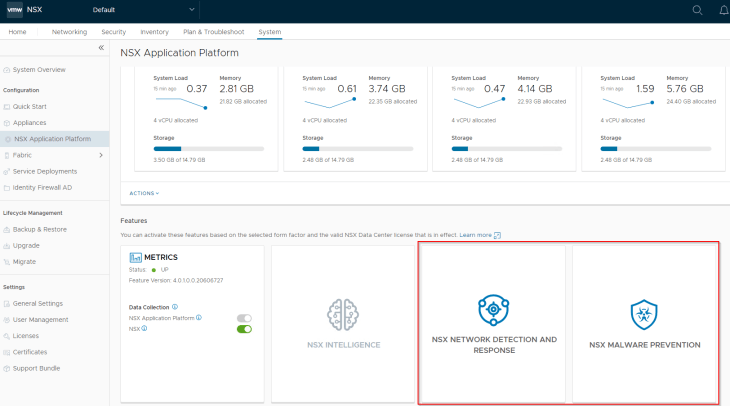Select the NSX Malware Prevention card
This screenshot has height=406, width=730.
point(644,324)
